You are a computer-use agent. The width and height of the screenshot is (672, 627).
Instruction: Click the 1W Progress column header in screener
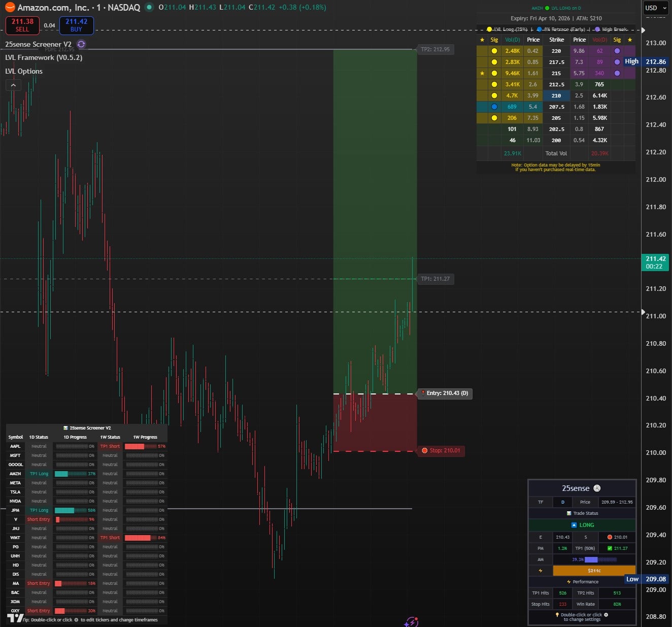tap(145, 437)
